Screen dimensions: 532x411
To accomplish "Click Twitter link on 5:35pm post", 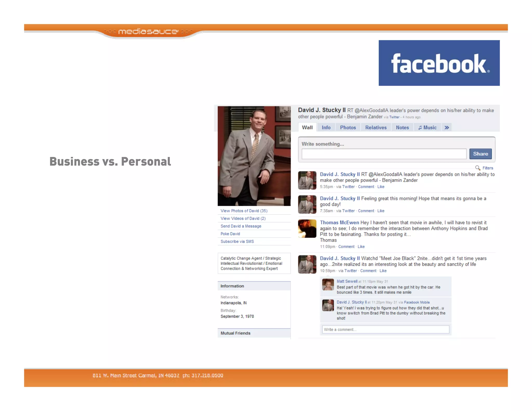I will [348, 187].
